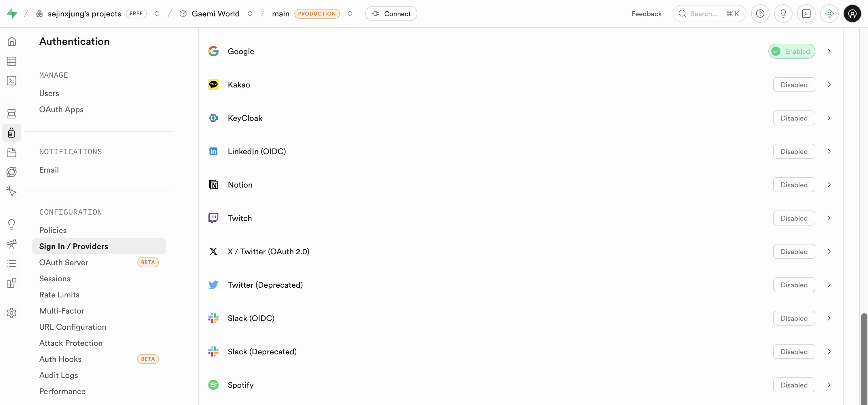This screenshot has height=405, width=868.
Task: Open Project Settings gear icon
Action: tap(12, 313)
